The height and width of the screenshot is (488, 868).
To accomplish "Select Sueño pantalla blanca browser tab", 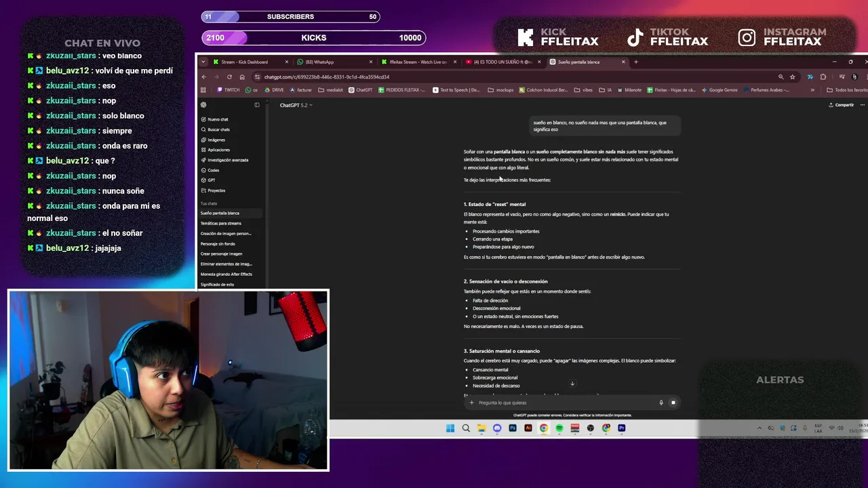I will click(588, 62).
